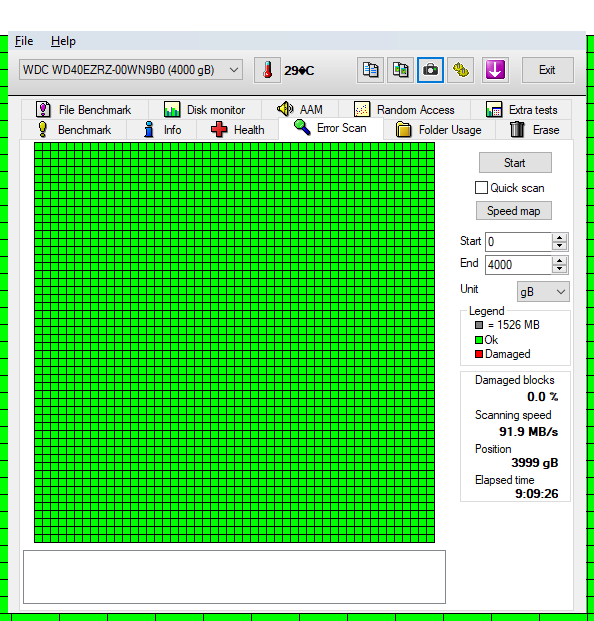The height and width of the screenshot is (621, 594).
Task: Enable the Quick scan checkbox
Action: coord(481,188)
